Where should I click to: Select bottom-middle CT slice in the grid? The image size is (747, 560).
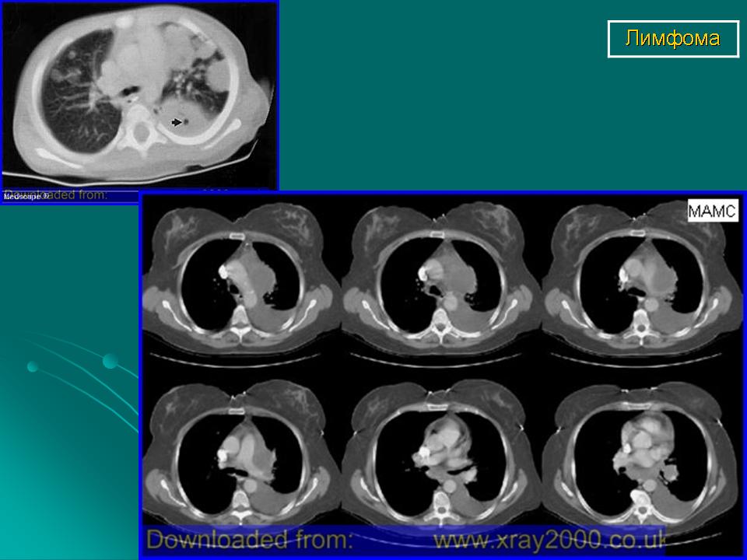coord(441,455)
